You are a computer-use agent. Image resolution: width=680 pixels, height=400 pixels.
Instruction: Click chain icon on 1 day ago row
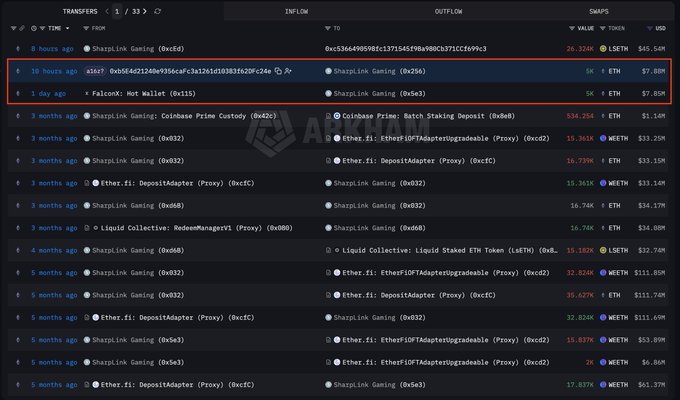tap(18, 93)
